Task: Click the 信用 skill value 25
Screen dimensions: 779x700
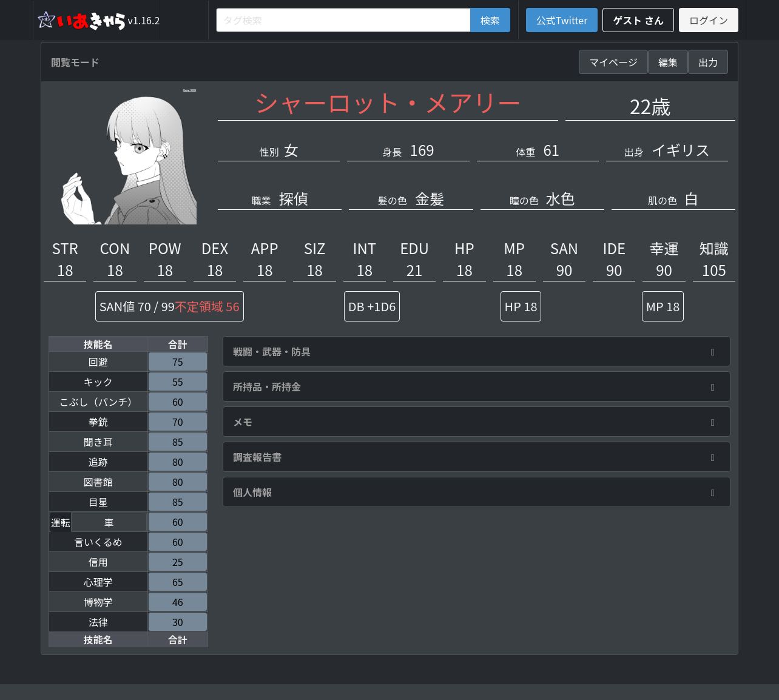Action: pos(178,562)
